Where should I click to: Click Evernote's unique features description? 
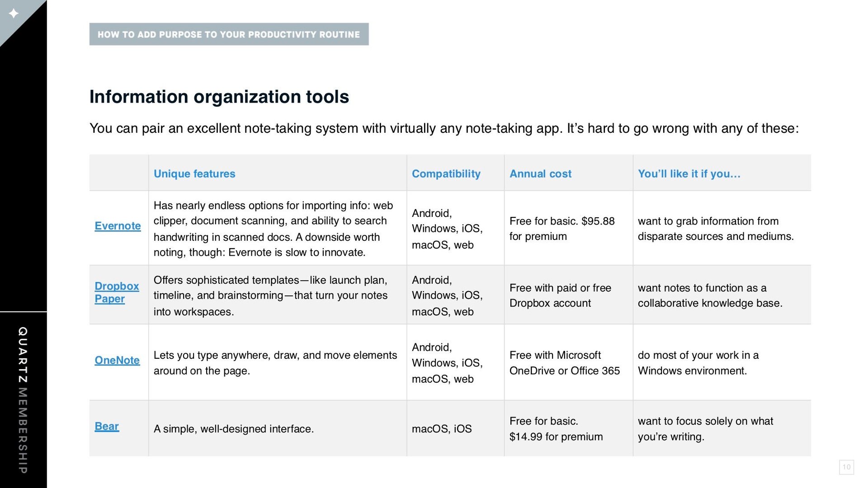[274, 229]
